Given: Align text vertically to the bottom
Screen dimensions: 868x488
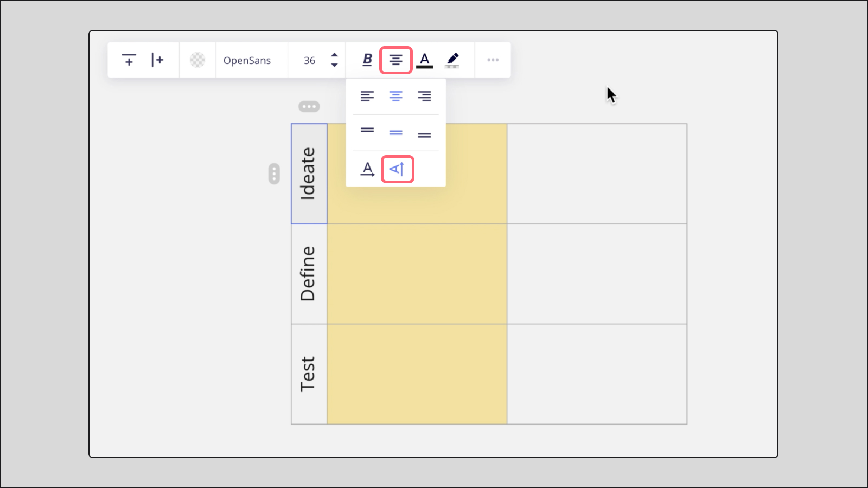Looking at the screenshot, I should tap(424, 135).
